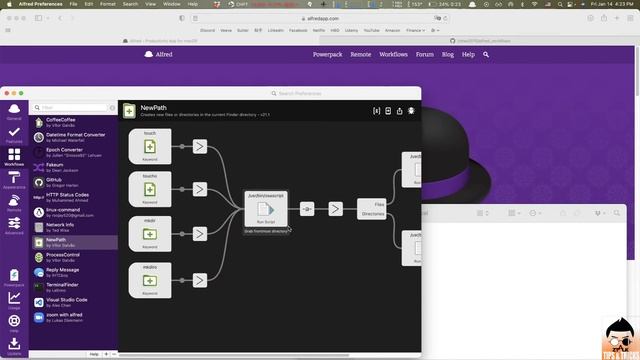Open the Features section in Alfred sidebar

tap(14, 135)
